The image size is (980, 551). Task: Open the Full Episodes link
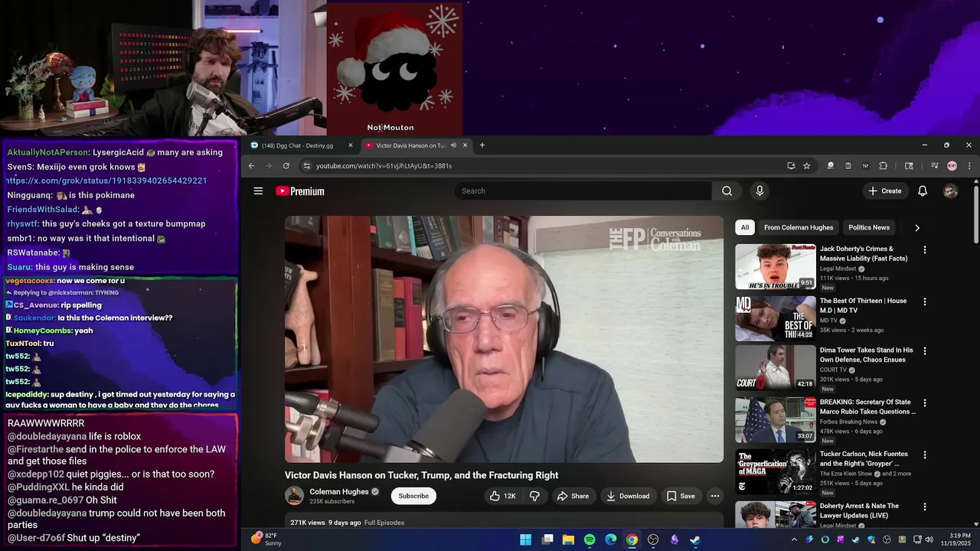(x=384, y=523)
